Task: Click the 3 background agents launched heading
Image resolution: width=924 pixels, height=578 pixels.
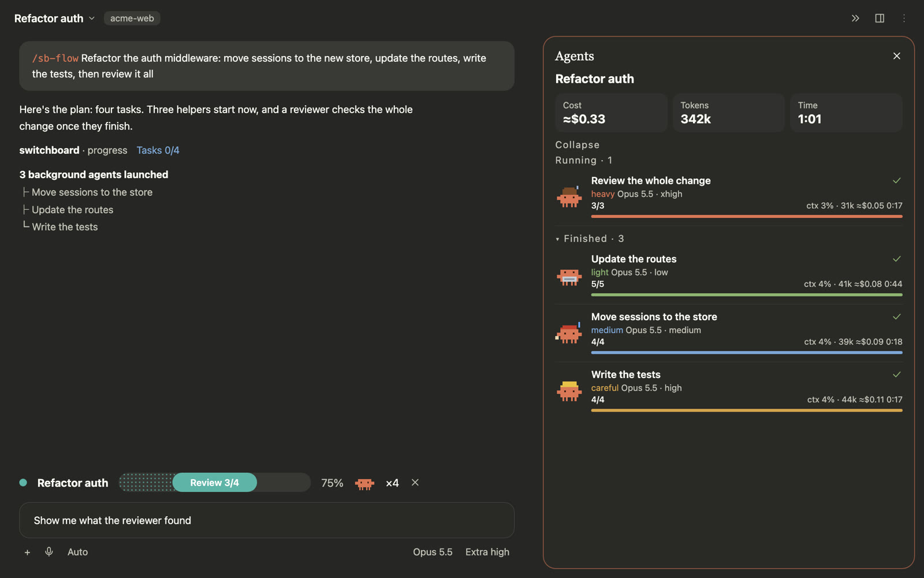Action: coord(94,175)
